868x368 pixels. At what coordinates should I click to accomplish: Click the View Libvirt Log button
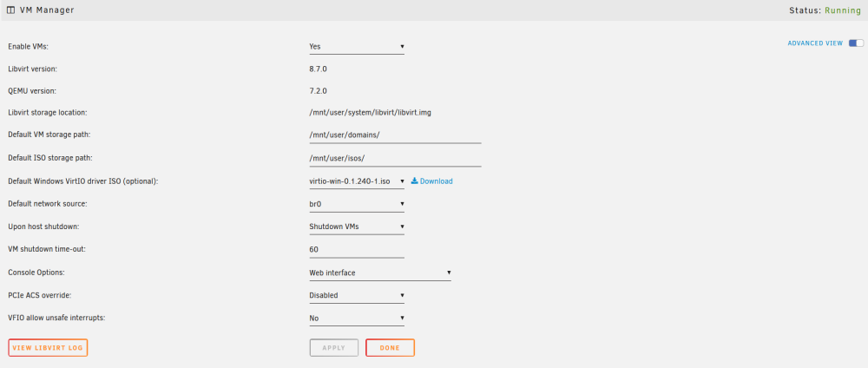tap(48, 348)
